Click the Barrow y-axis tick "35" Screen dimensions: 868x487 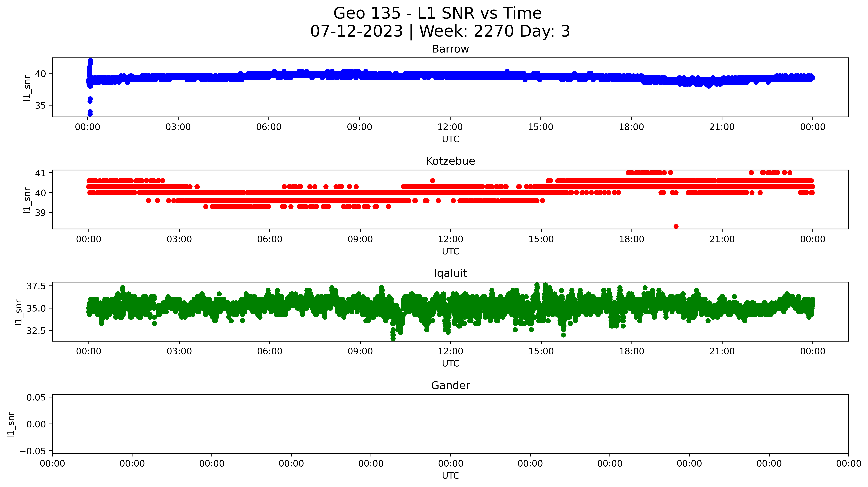pyautogui.click(x=40, y=105)
